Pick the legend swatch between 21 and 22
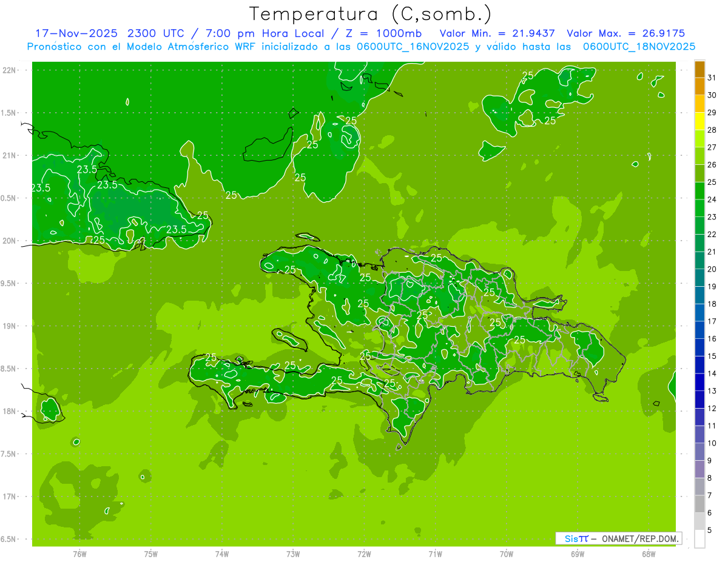Image resolution: width=728 pixels, height=562 pixels. (x=699, y=243)
